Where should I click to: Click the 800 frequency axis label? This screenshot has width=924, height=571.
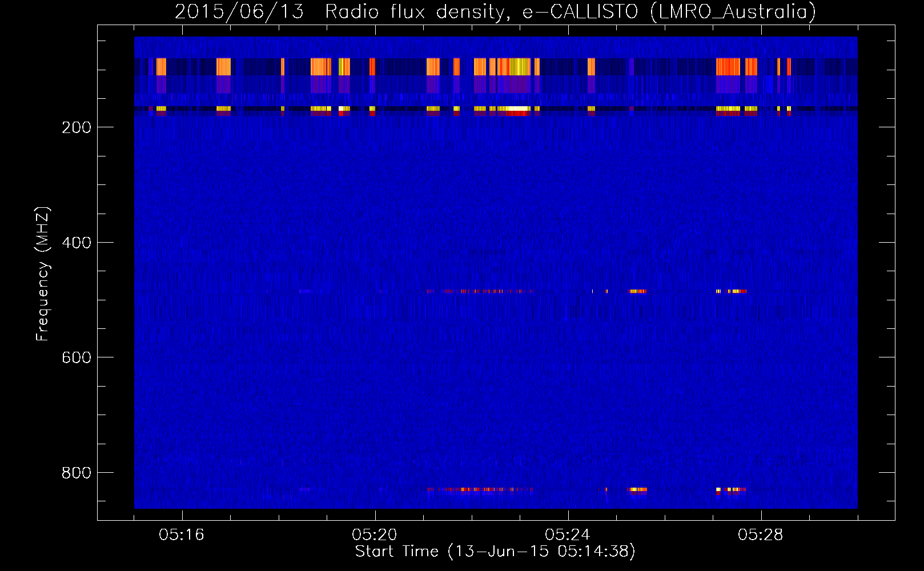pos(77,473)
